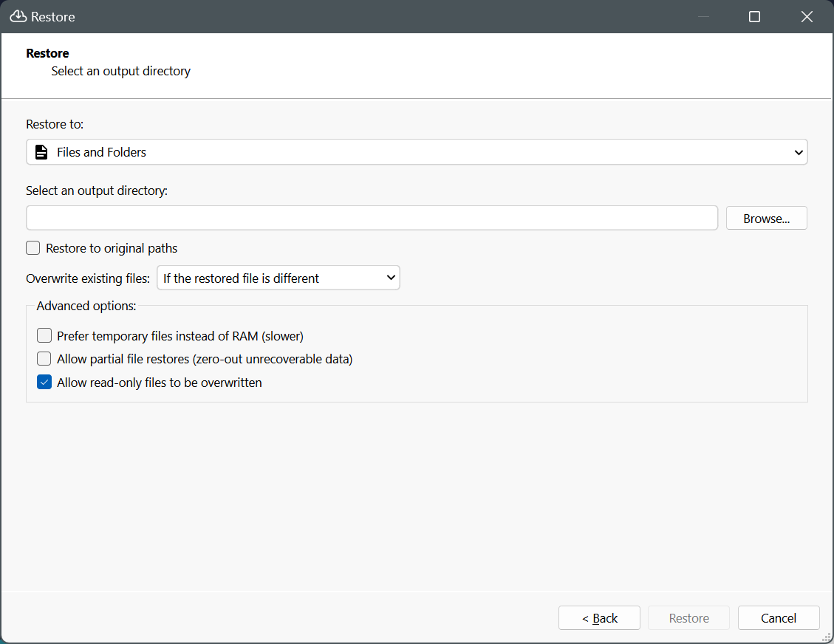Click the greyed-out Restore button
Viewport: 834px width, 644px height.
click(688, 618)
